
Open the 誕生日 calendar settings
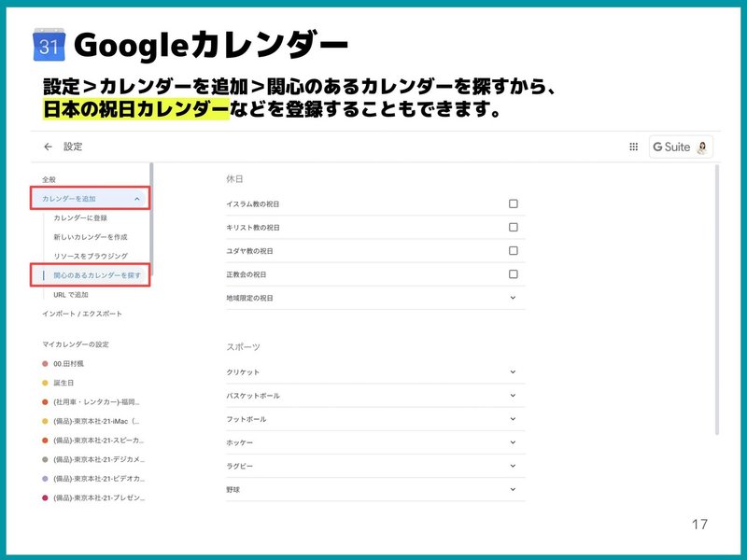tap(63, 383)
